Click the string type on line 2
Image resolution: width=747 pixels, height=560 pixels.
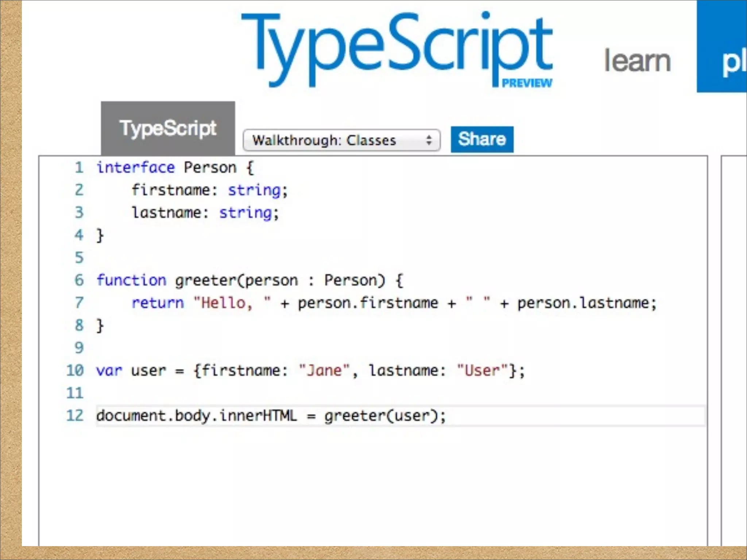pyautogui.click(x=254, y=190)
